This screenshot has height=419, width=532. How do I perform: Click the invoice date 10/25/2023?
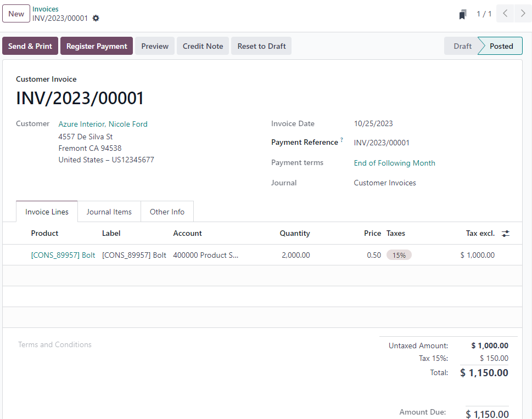tap(373, 124)
